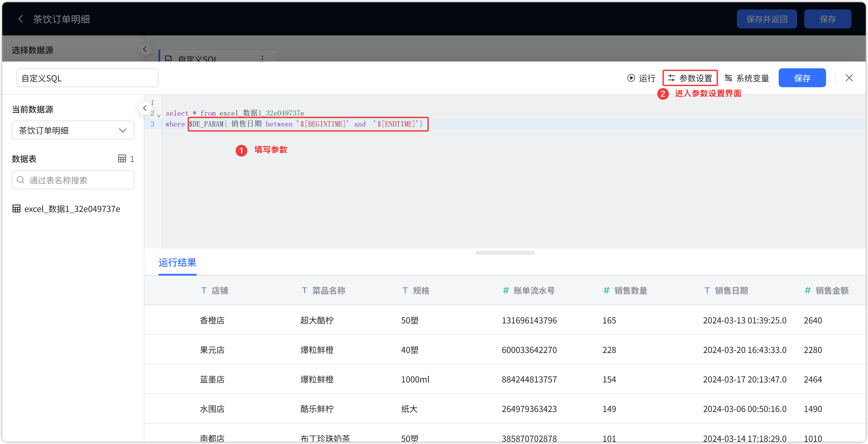Click 系统变量 settings icon
868x444 pixels.
point(728,78)
